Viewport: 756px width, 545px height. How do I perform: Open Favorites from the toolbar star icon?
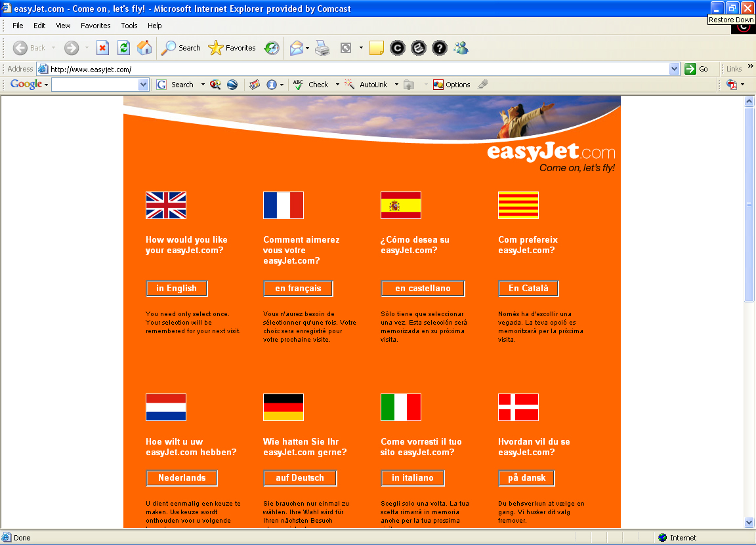[x=233, y=47]
